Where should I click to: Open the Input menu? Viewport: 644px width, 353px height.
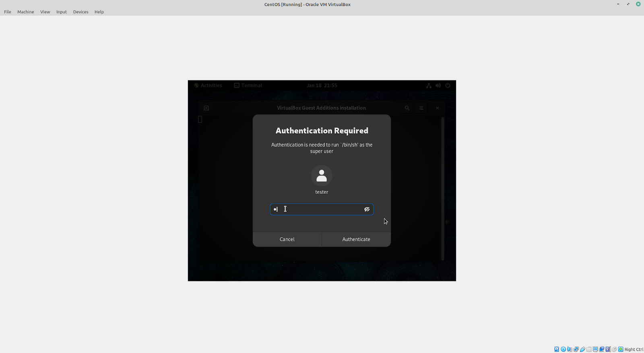point(62,12)
